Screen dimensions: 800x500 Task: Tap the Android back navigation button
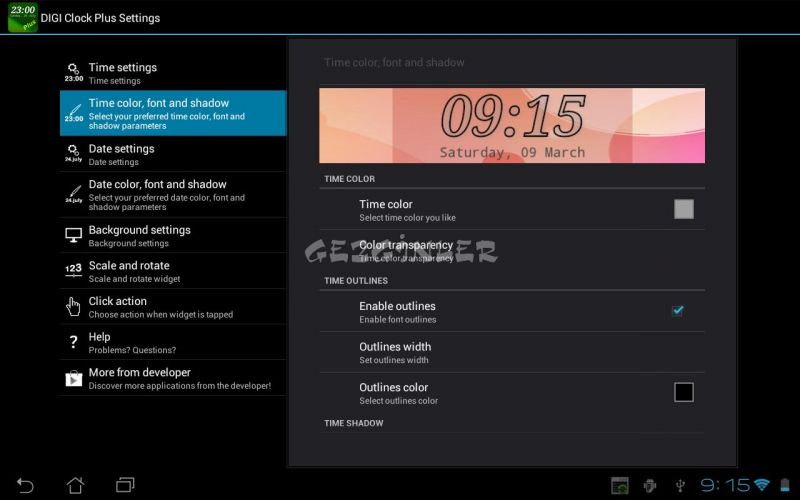pyautogui.click(x=25, y=485)
